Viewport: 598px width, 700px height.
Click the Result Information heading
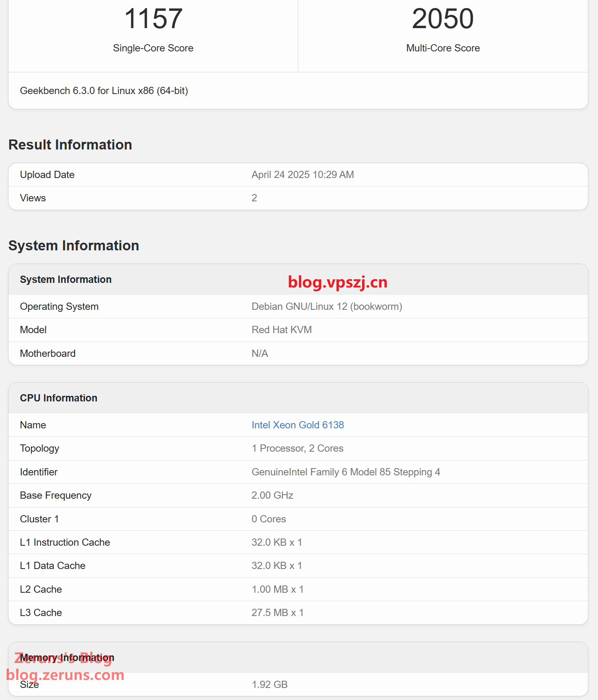click(x=70, y=145)
